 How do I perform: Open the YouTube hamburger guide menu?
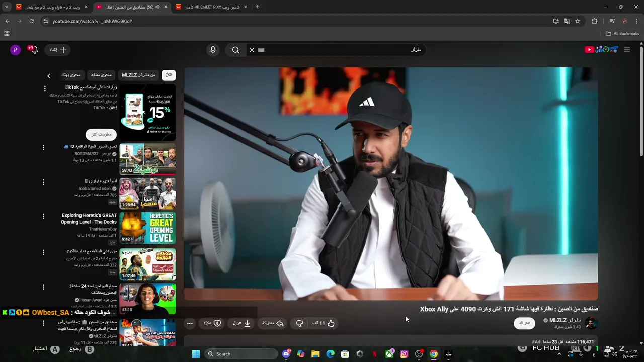(x=627, y=50)
